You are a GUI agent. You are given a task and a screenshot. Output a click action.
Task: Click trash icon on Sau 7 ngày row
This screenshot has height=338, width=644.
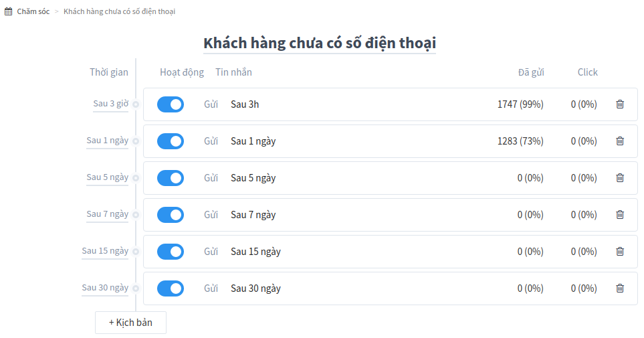coord(620,215)
